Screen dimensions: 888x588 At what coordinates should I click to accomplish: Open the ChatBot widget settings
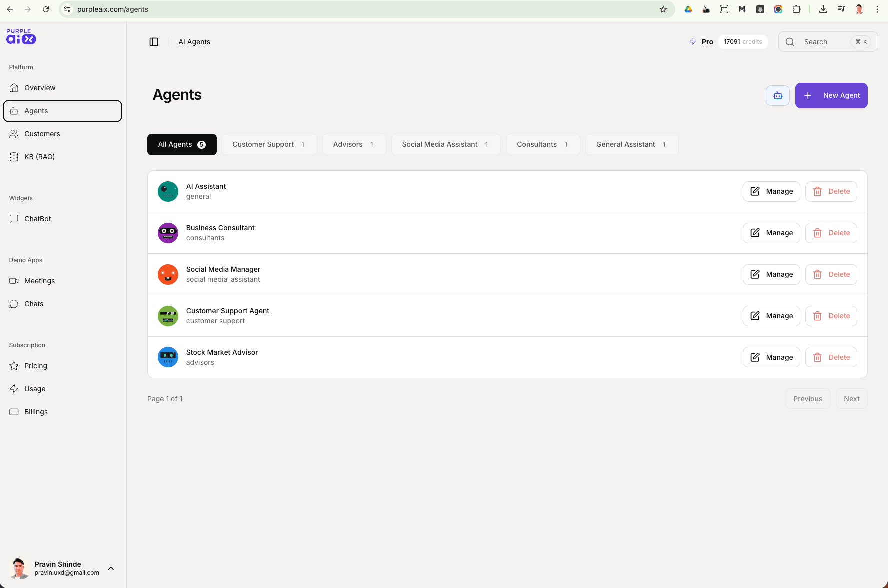[x=37, y=219]
